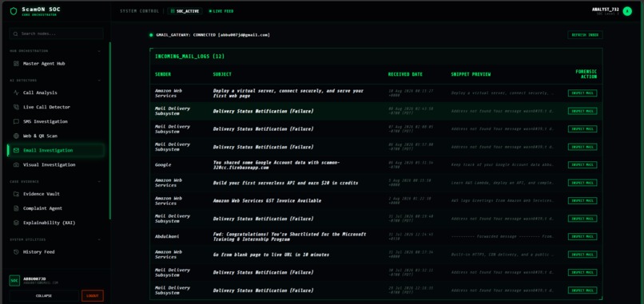Click the SOC_ACTIVE status badge
The image size is (644, 304).
[185, 11]
